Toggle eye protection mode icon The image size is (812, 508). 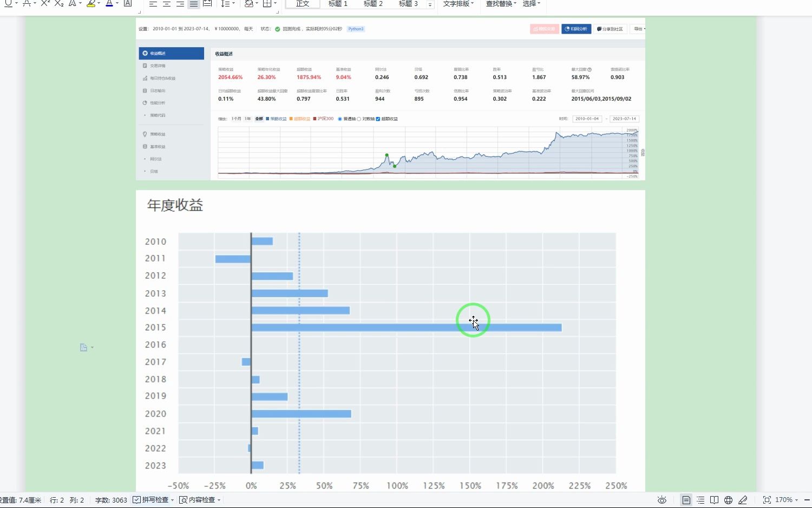662,500
